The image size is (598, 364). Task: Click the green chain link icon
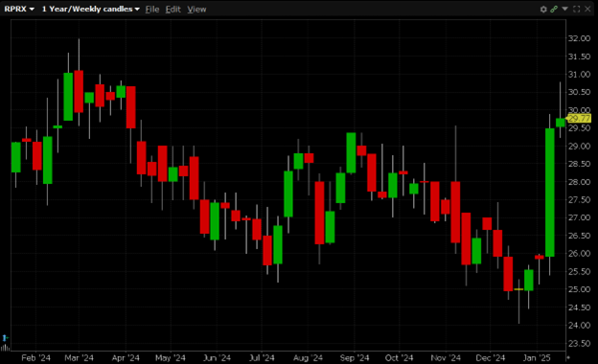[554, 10]
